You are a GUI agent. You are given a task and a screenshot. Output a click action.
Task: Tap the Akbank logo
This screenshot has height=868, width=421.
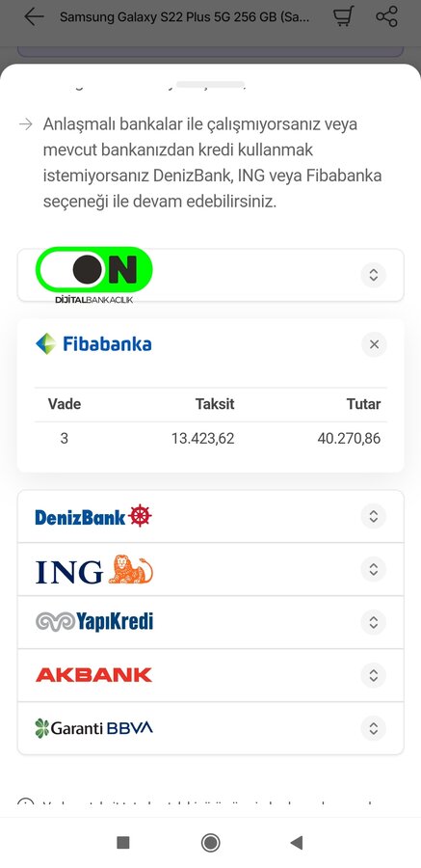[x=93, y=675]
